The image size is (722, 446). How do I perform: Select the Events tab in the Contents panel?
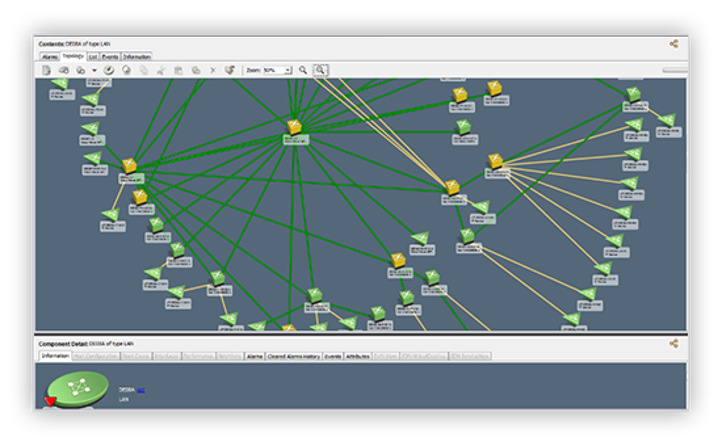pos(111,57)
